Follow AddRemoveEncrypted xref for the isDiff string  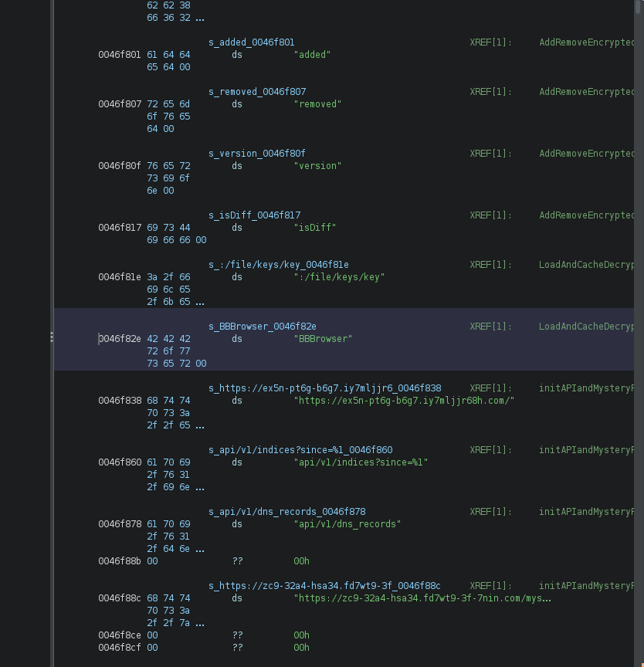pos(585,215)
